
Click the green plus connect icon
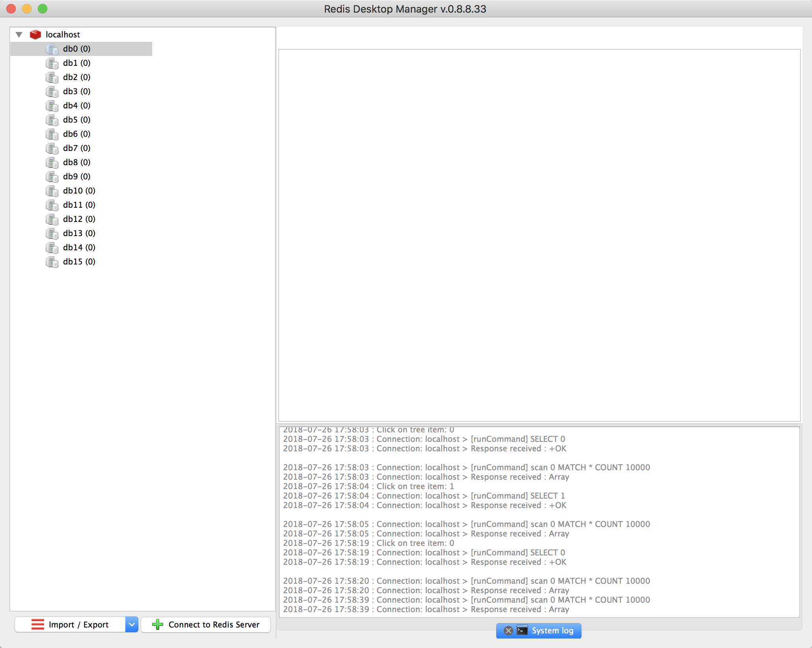click(x=158, y=625)
